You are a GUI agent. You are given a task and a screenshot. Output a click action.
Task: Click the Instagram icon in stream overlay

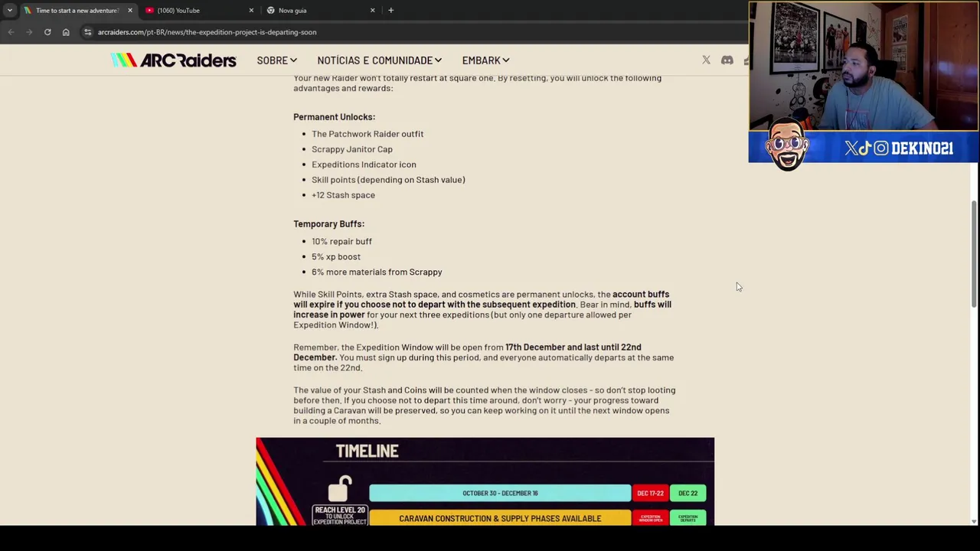881,148
